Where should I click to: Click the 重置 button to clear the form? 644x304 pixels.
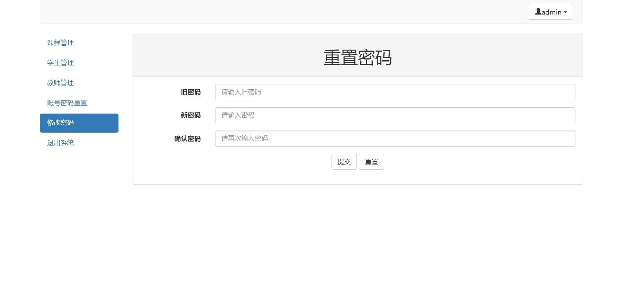(x=371, y=162)
